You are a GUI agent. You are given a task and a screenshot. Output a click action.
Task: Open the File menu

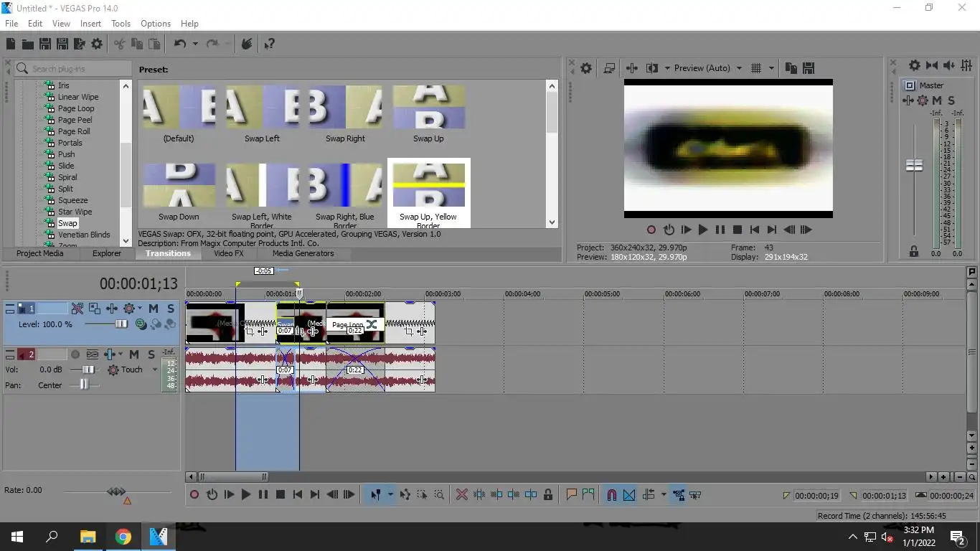(11, 24)
